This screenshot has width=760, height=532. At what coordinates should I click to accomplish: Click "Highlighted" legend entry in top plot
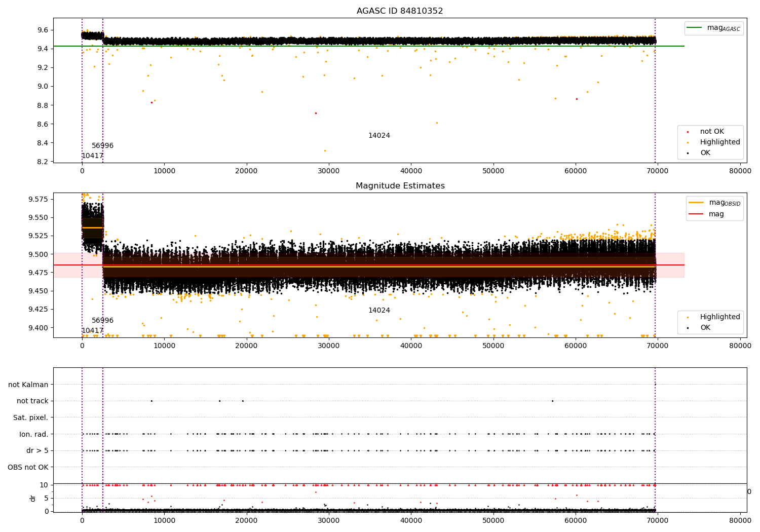720,142
